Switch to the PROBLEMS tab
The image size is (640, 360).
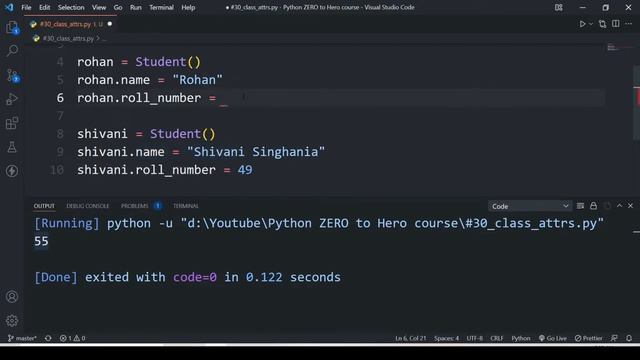(135, 206)
